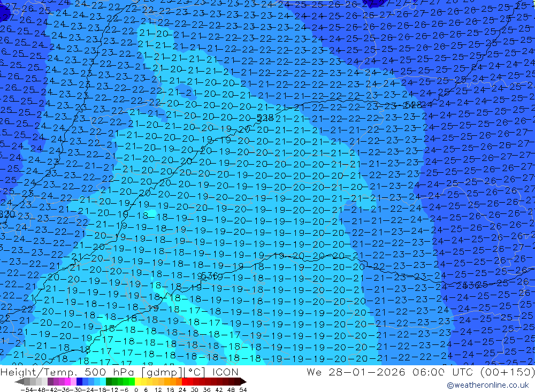Viewport: 535px width, 392px height.
Task: Pick the light pink swatch in the legend
Action: pos(73,381)
